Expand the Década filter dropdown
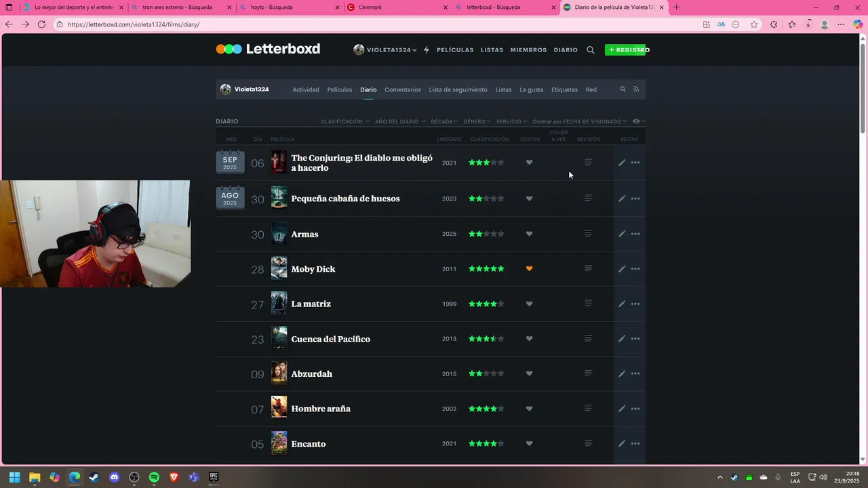 click(x=444, y=121)
